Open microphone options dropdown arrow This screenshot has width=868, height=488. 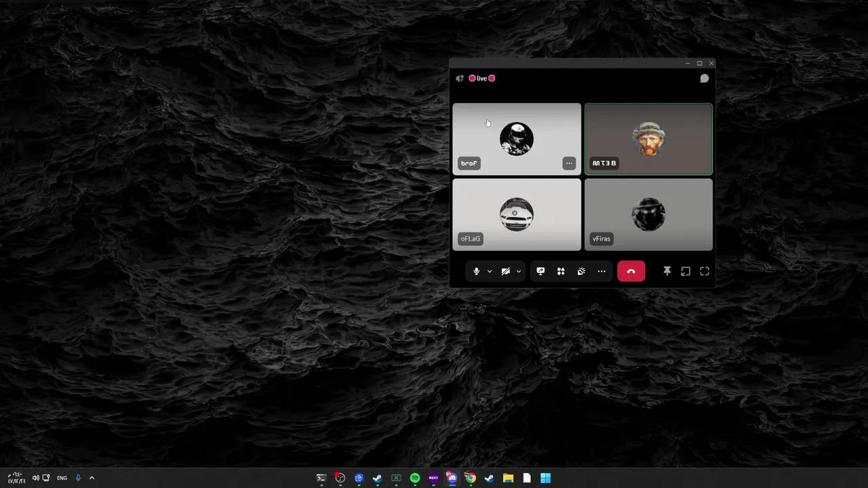point(489,272)
